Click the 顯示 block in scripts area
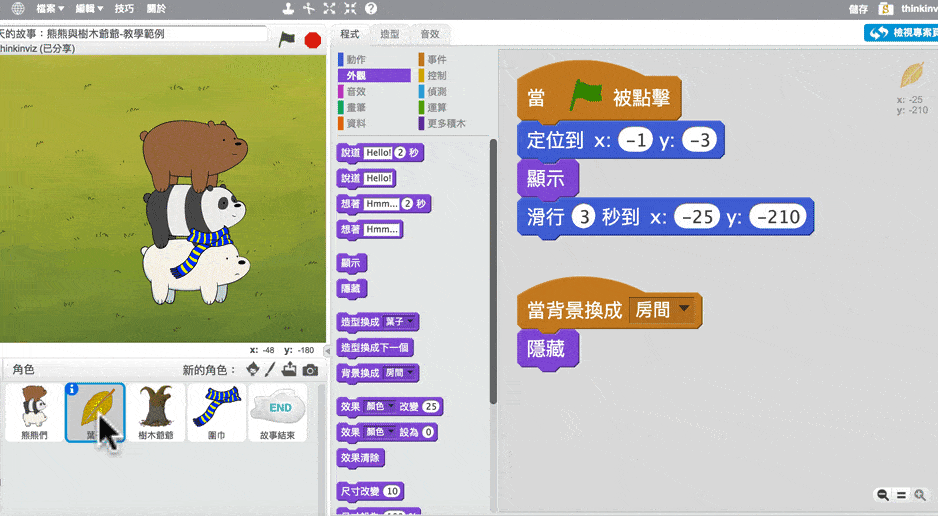938x516 pixels. [547, 178]
